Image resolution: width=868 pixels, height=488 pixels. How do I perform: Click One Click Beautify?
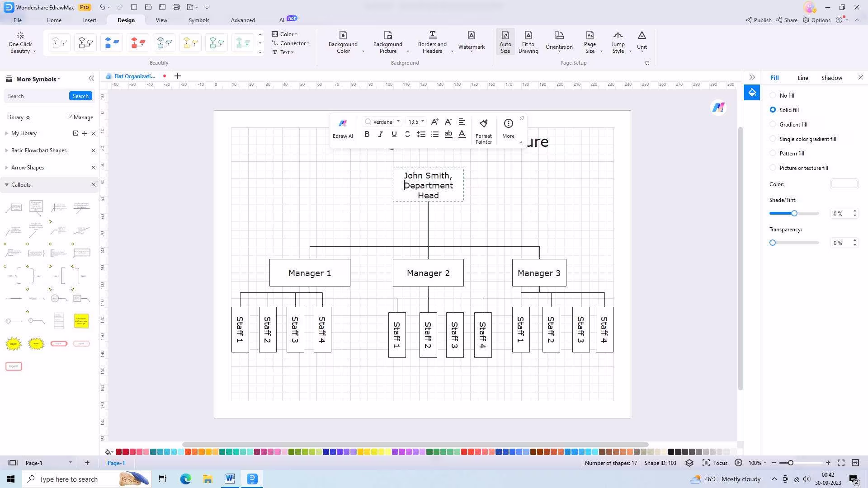pos(20,42)
